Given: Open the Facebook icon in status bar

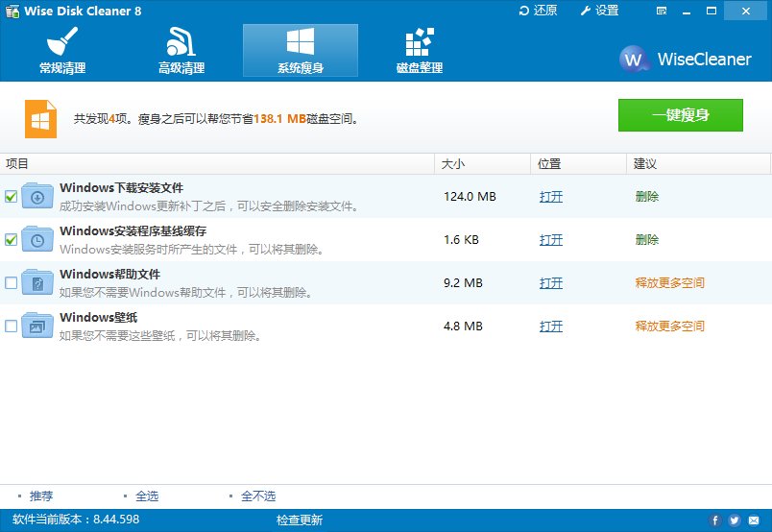Looking at the screenshot, I should tap(715, 520).
